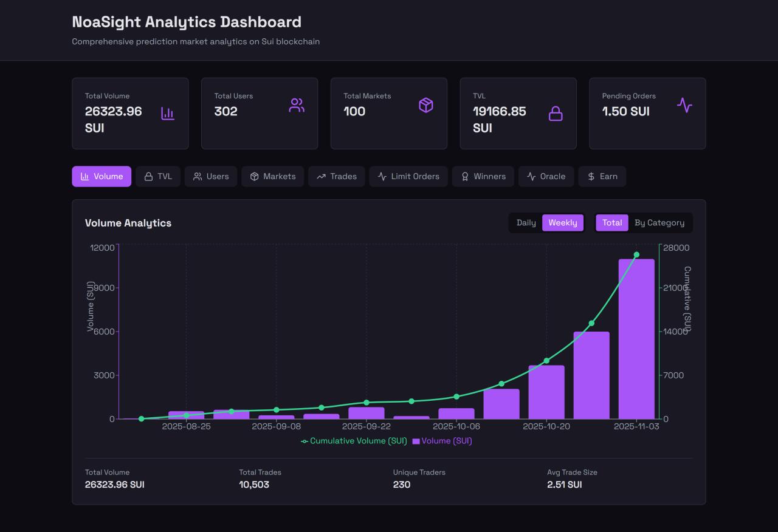
Task: Toggle the chart to By Category mode
Action: point(659,222)
